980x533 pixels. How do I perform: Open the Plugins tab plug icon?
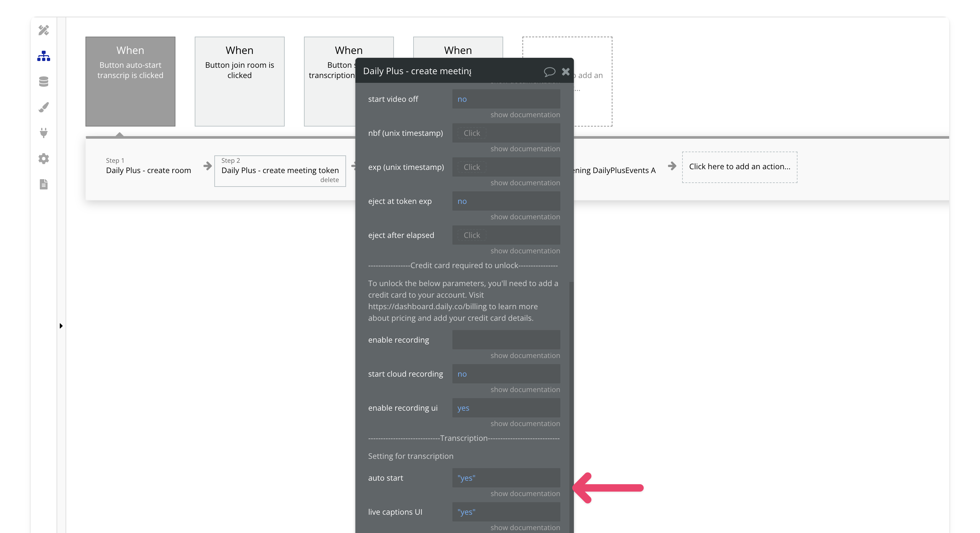tap(44, 133)
